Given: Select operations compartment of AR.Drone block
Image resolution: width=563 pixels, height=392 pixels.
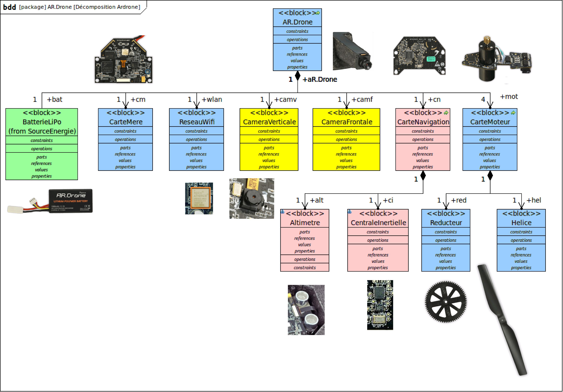Looking at the screenshot, I should click(297, 39).
